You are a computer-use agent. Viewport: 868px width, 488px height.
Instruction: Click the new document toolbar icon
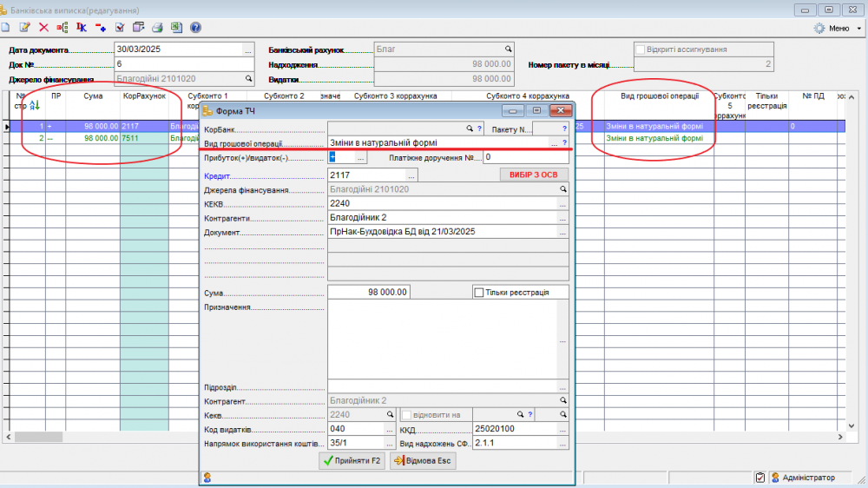(6, 28)
